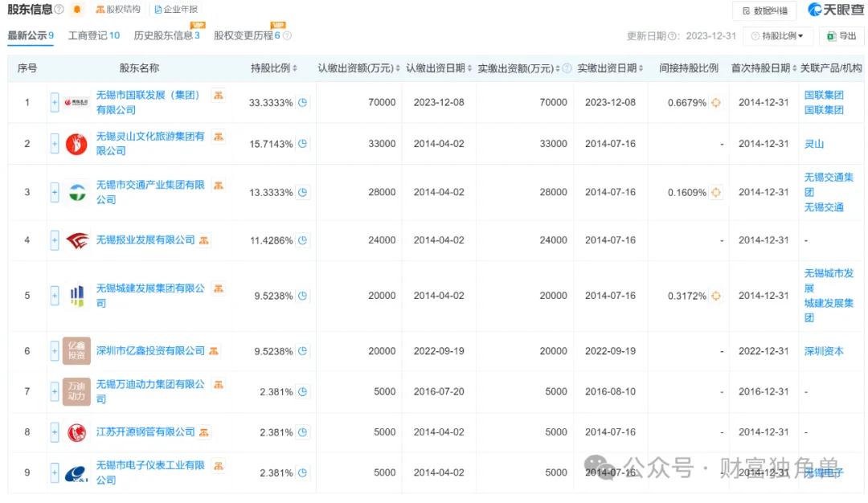
Task: Click the pie chart icon in 无锡市电子仪表工业 row
Action: 302,473
